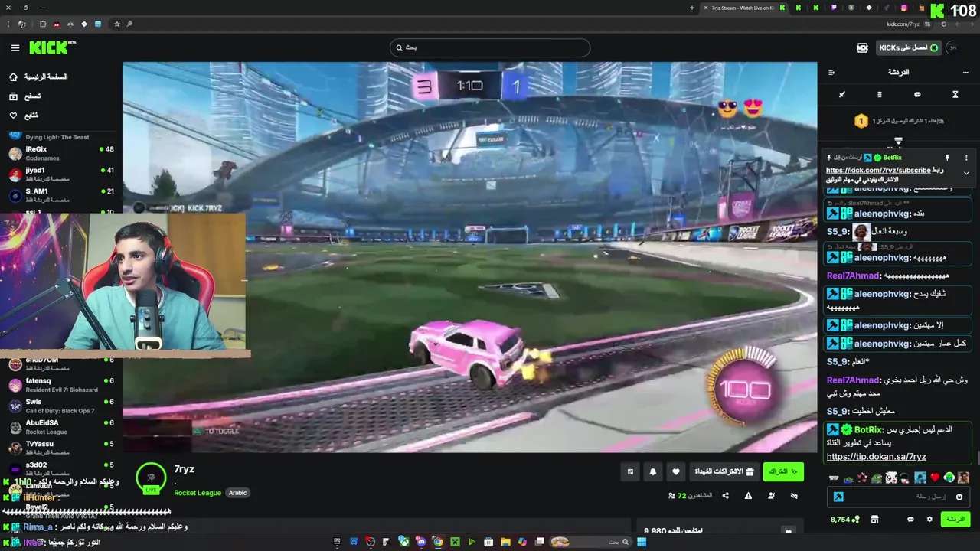Click the Get KICKs button
The image size is (980, 551).
click(x=908, y=47)
